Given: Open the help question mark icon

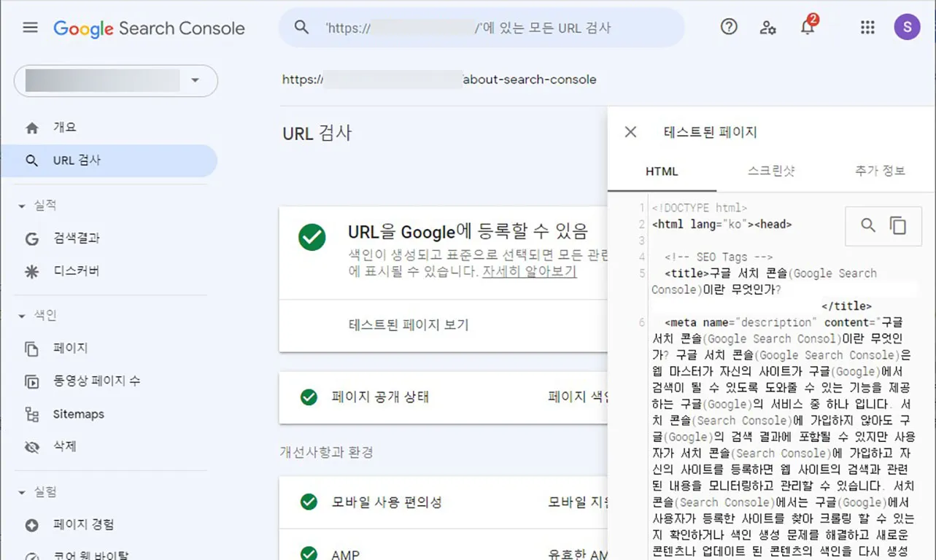Looking at the screenshot, I should 729,28.
